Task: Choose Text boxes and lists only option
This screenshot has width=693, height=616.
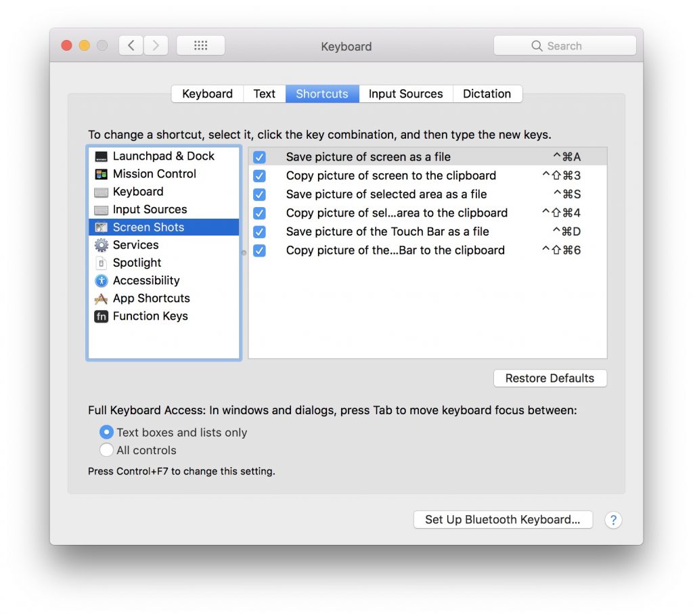Action: pos(106,432)
